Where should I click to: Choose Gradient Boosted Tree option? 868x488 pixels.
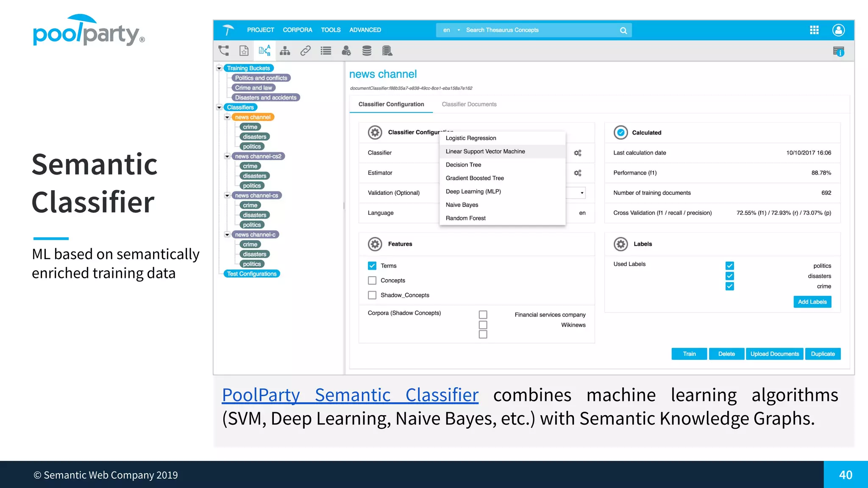(x=503, y=178)
